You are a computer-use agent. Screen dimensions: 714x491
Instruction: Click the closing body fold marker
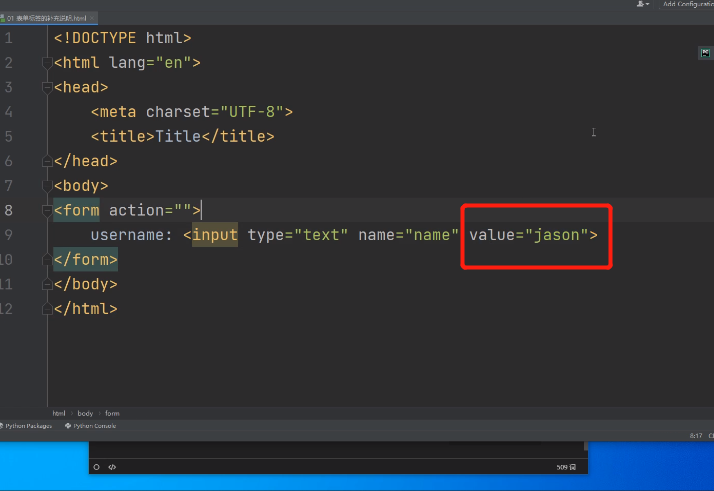pos(47,284)
